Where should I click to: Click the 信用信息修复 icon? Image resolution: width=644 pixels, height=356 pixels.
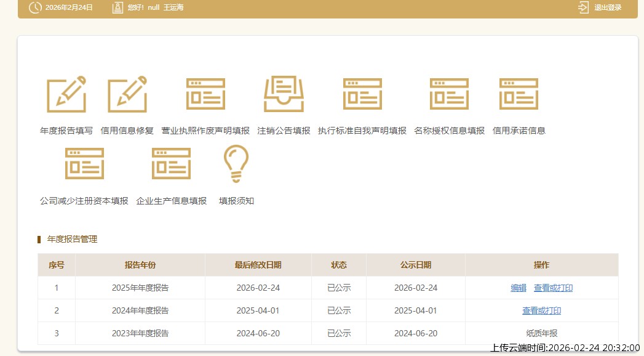point(127,94)
